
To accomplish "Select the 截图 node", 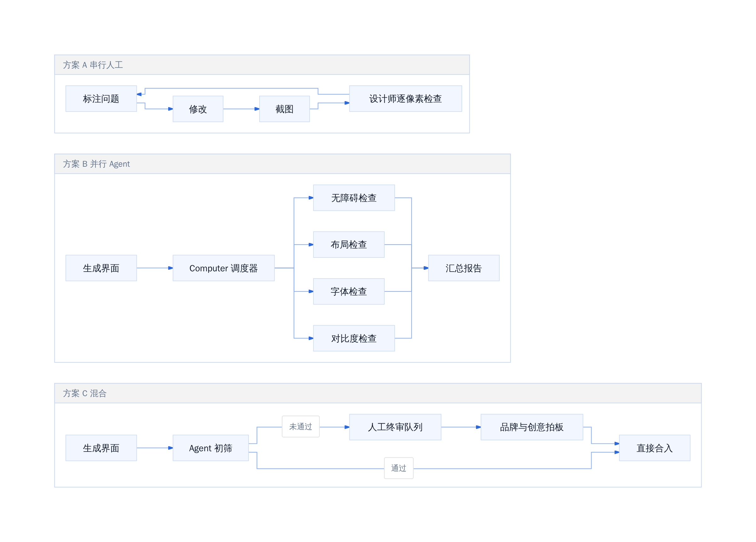I will (x=284, y=109).
